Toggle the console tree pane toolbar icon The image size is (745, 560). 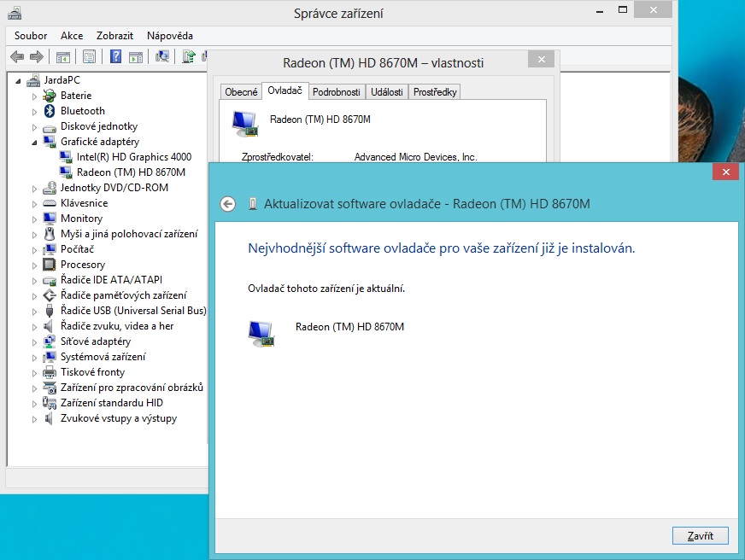(62, 57)
